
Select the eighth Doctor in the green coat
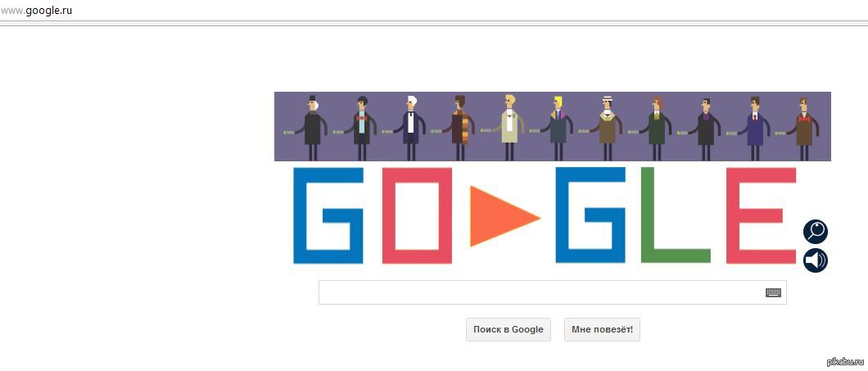tap(656, 128)
